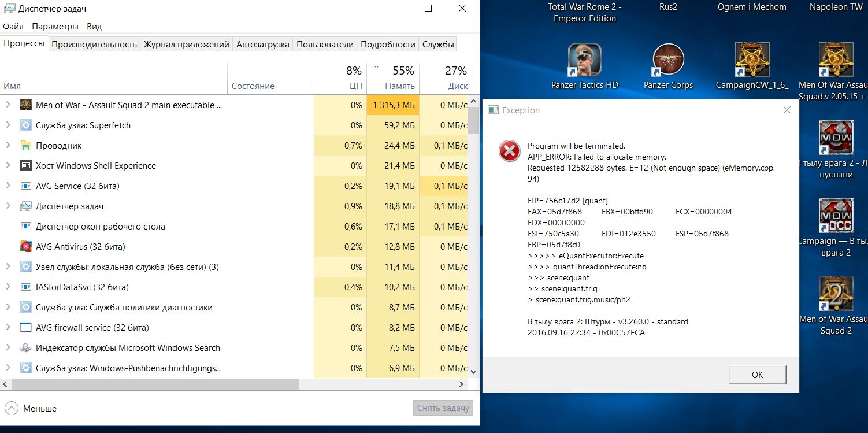This screenshot has width=868, height=433.
Task: Expand the IAStorDataSvc row
Action: 8,287
